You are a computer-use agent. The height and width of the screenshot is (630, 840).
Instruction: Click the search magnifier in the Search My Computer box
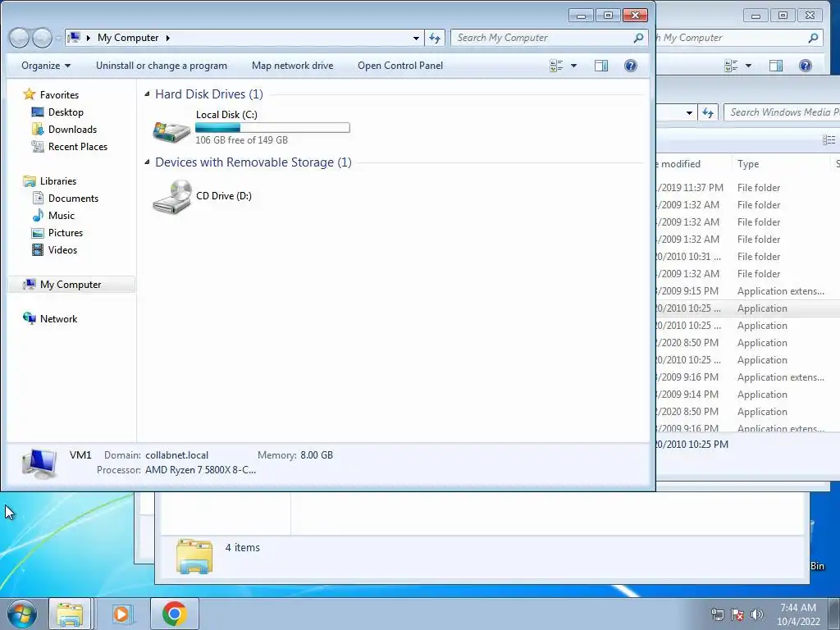(x=638, y=38)
